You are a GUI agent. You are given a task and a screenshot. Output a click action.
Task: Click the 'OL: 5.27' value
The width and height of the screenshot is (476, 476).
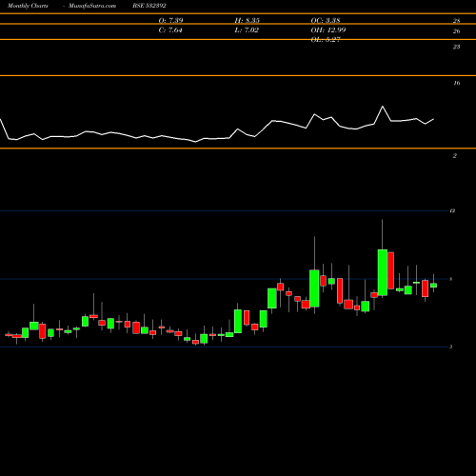click(x=326, y=40)
